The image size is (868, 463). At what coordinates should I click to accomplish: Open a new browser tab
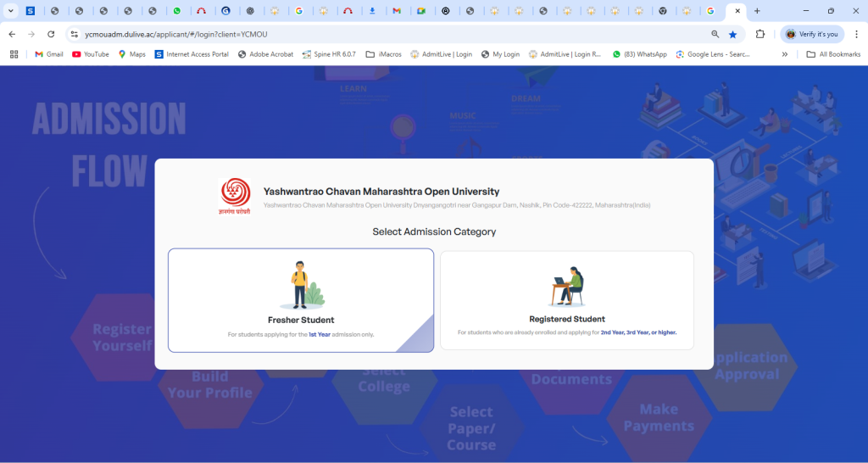click(x=757, y=11)
